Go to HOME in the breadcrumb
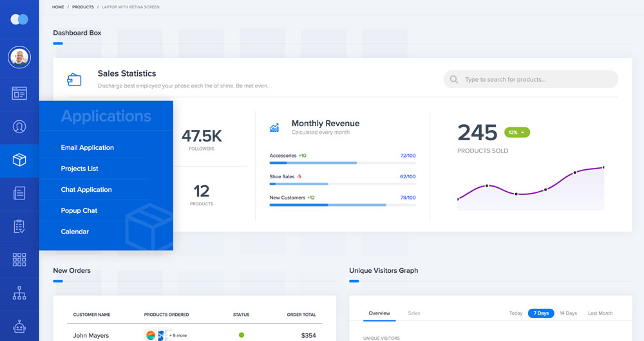 pyautogui.click(x=58, y=7)
